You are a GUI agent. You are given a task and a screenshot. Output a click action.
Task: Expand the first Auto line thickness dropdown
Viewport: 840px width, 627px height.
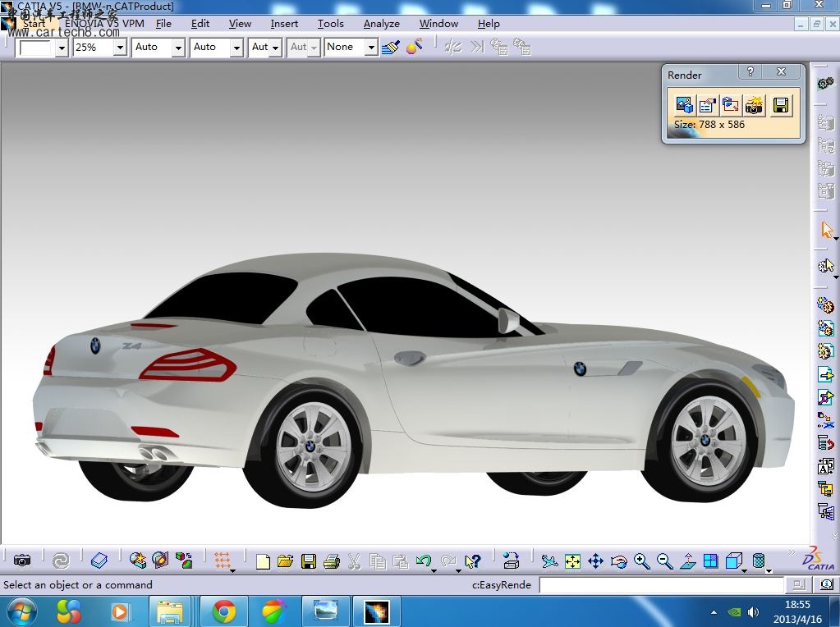coord(178,48)
